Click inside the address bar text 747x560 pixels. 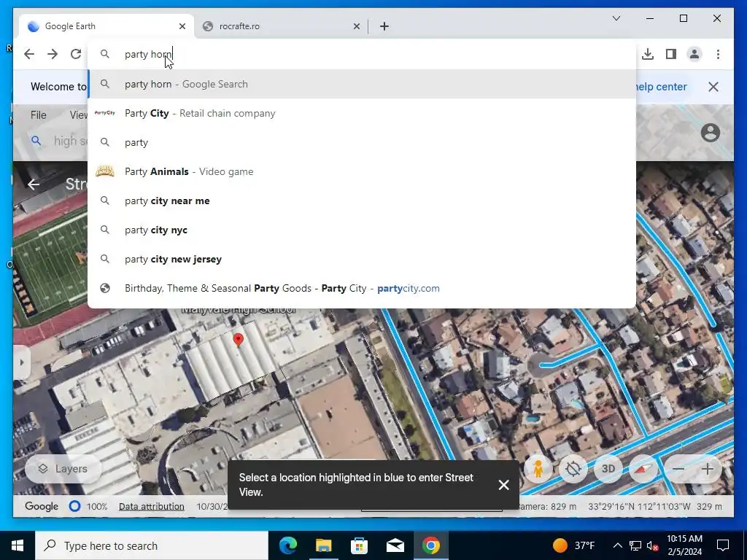[148, 54]
